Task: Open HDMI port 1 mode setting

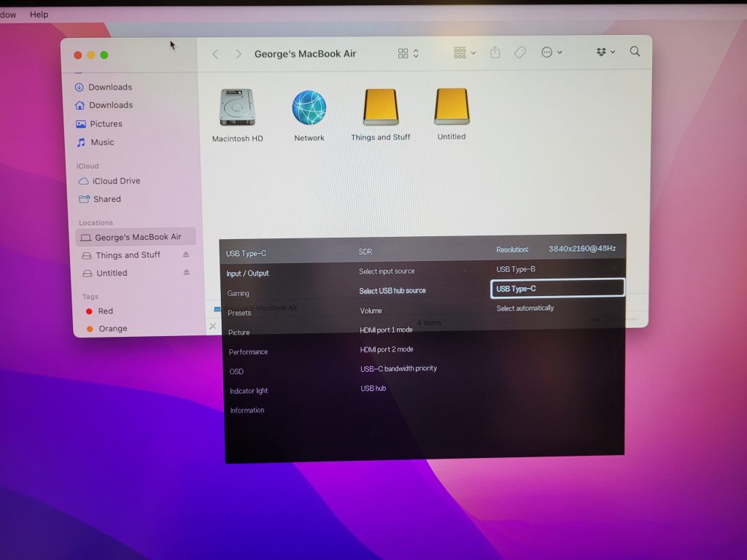Action: (x=386, y=330)
